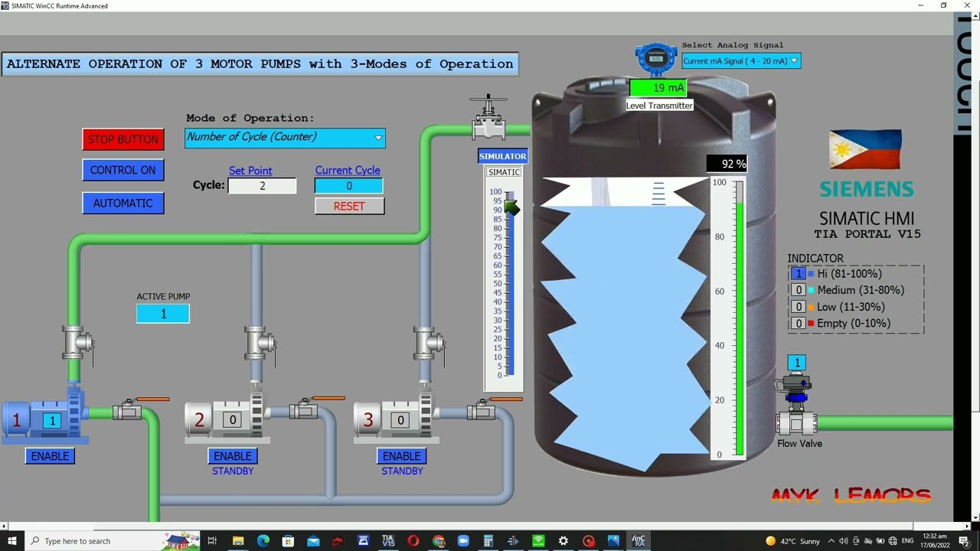Screen dimensions: 980x551
Task: Show hidden system tray icons
Action: (x=831, y=541)
